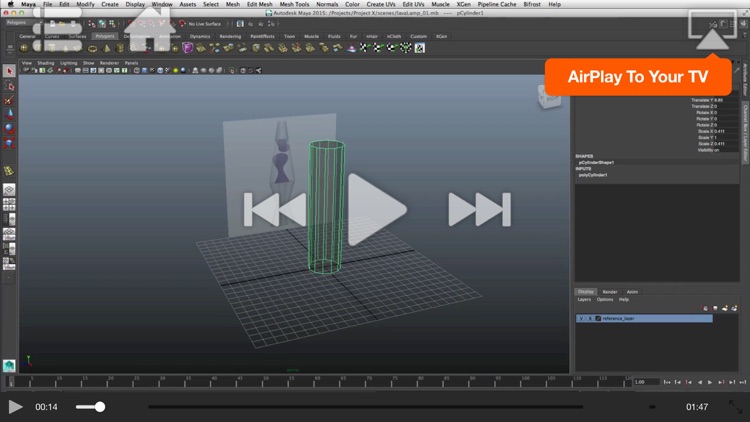The height and width of the screenshot is (422, 750).
Task: Click the home icon overlay
Action: click(x=150, y=29)
